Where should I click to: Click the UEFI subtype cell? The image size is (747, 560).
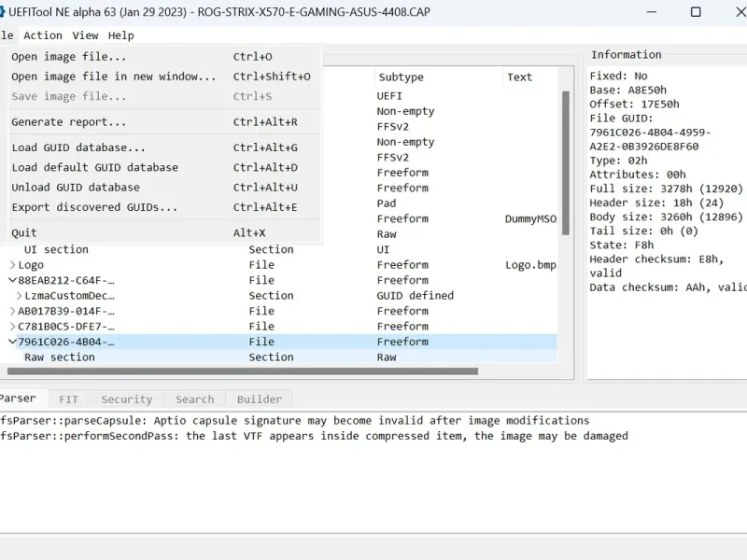[389, 96]
